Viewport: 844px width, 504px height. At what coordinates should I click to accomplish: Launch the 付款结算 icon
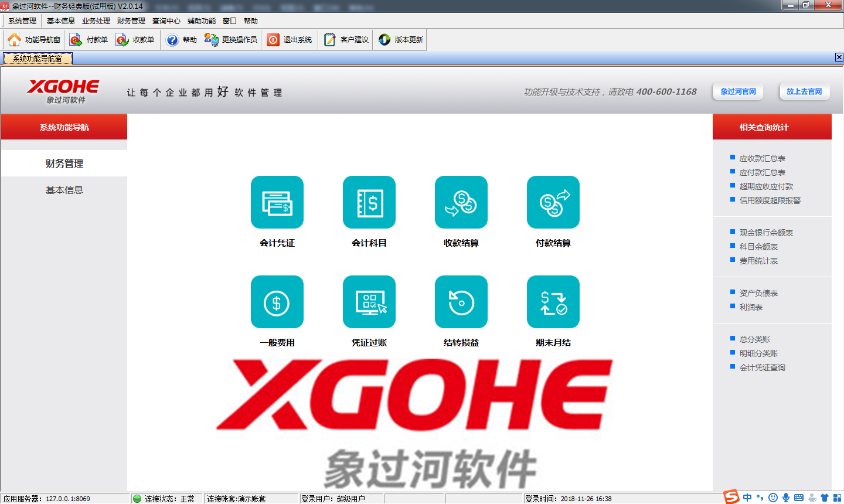coord(553,202)
